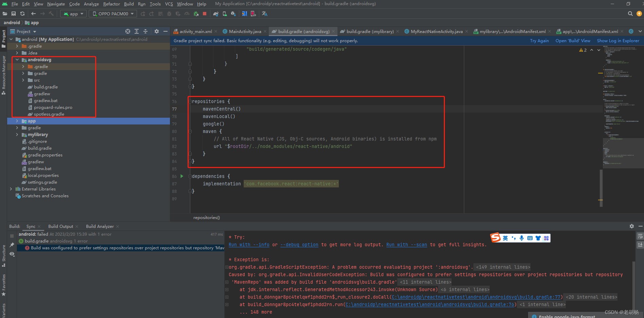Click the Run with --info link
This screenshot has height=318, width=644.
249,245
